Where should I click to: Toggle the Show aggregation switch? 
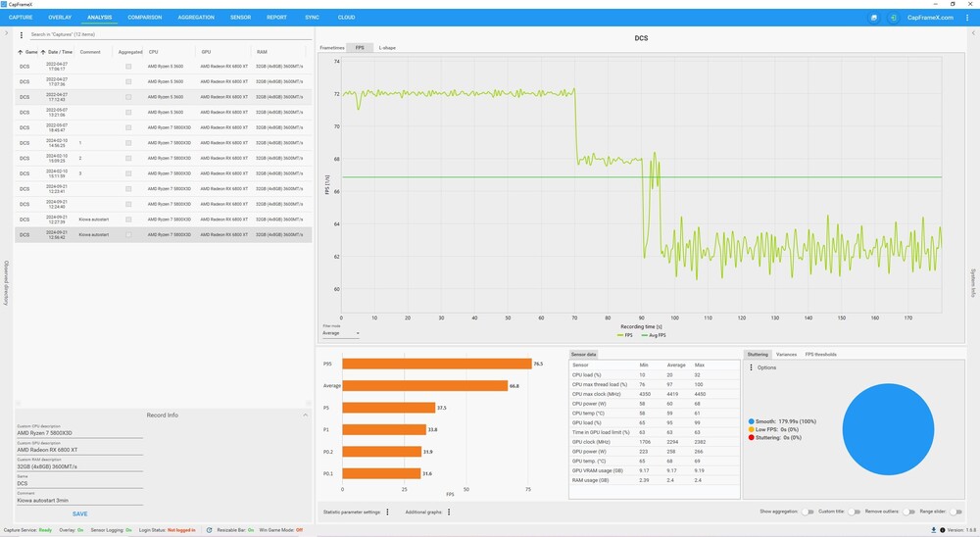[x=808, y=512]
